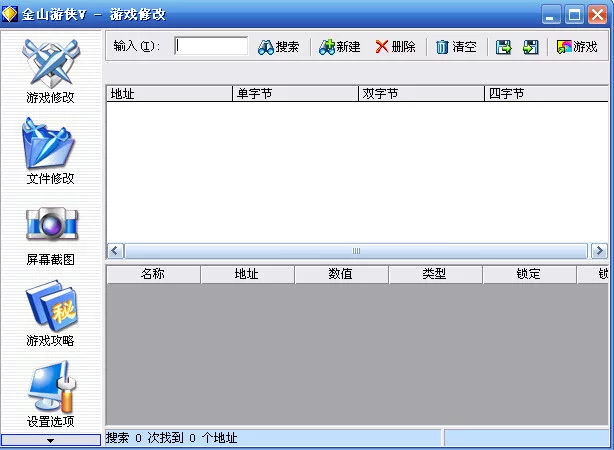Click the 清空 trash can button

pyautogui.click(x=455, y=47)
